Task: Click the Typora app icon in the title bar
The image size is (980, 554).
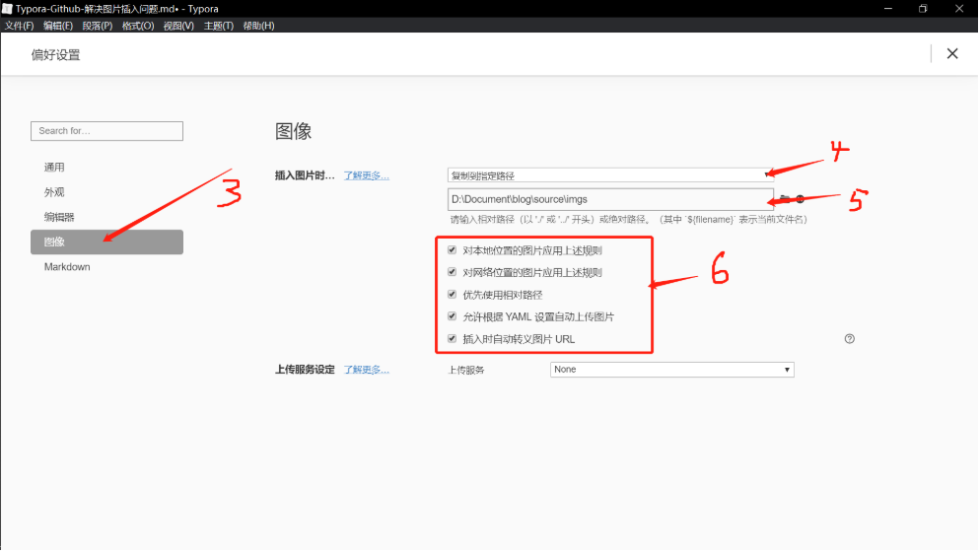Action: point(7,9)
